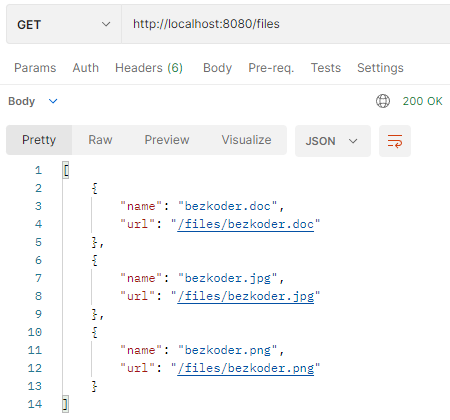Viewport: 450px width, 420px height.
Task: Open the GET method dropdown
Action: pos(64,24)
